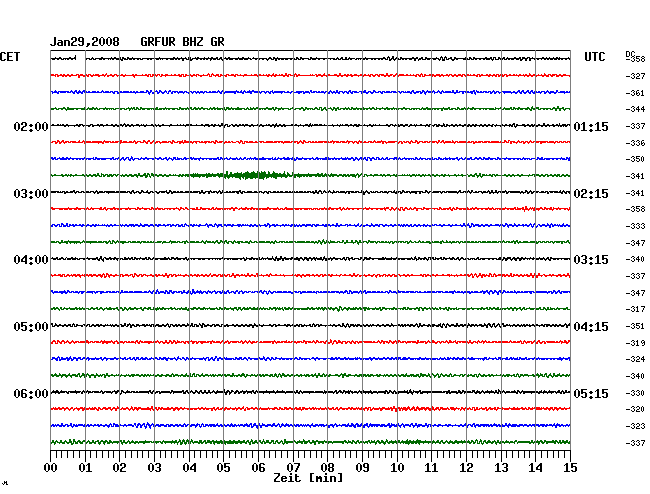Screen dimensions: 650x494
Task: Click the CET time label "03:00"
Action: pyautogui.click(x=31, y=194)
